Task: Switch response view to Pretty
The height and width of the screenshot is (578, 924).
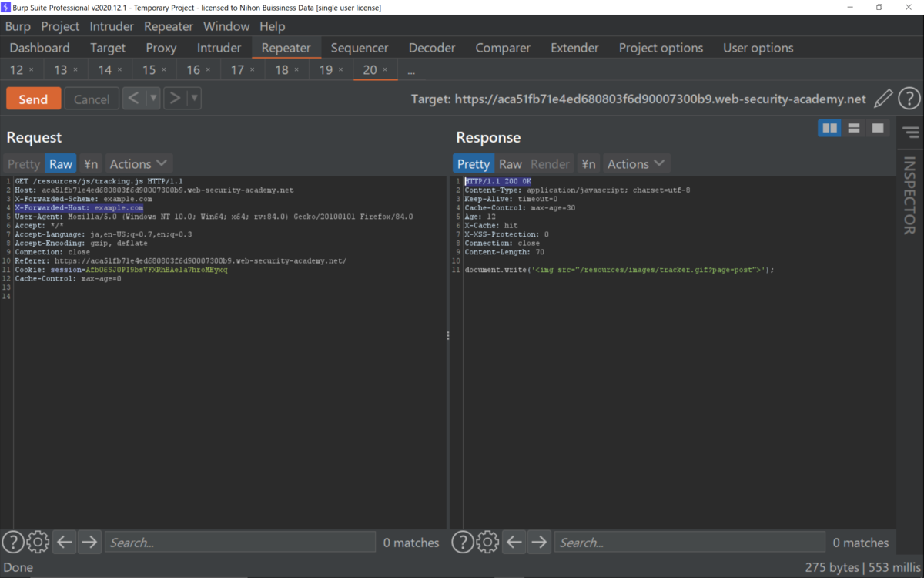Action: (x=474, y=163)
